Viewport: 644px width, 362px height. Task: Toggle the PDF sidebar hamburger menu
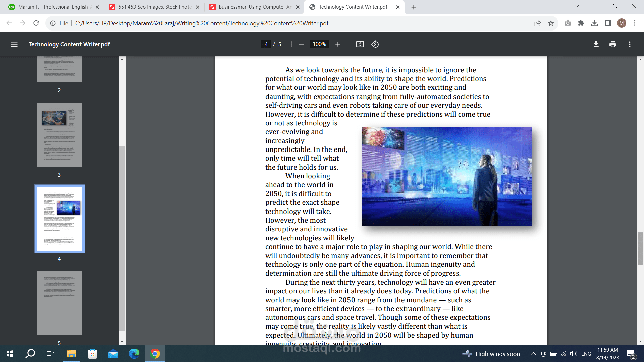coord(14,44)
